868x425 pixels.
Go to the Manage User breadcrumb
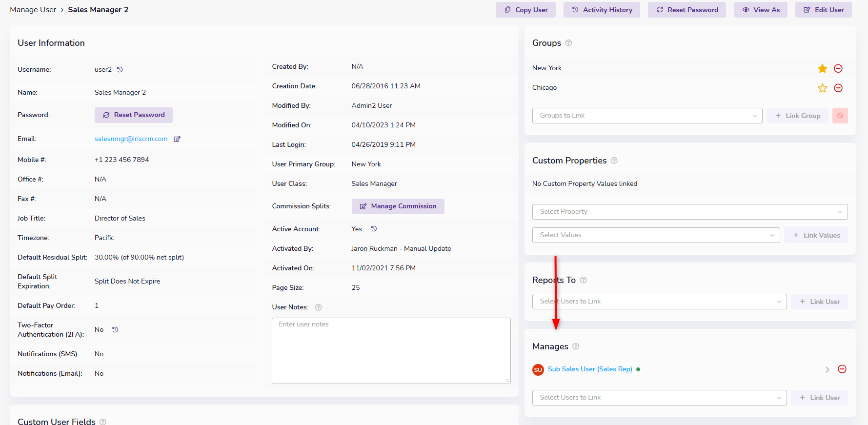[33, 10]
